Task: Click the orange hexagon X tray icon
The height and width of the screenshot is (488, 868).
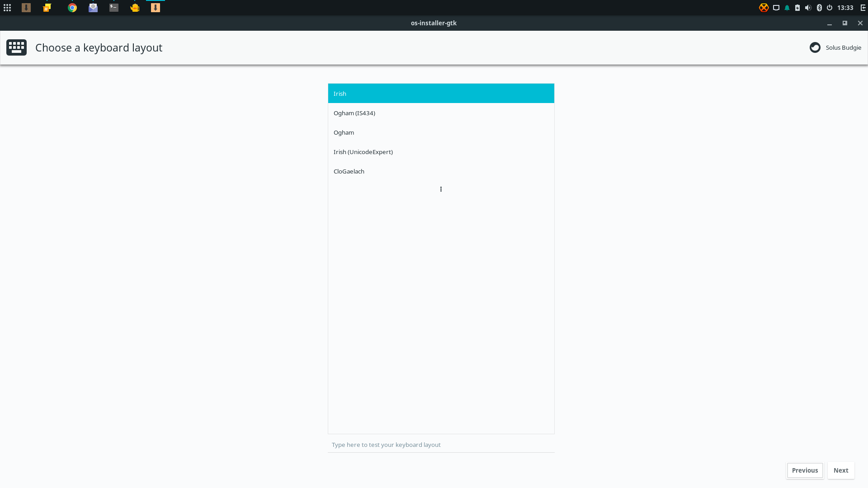Action: (x=764, y=8)
